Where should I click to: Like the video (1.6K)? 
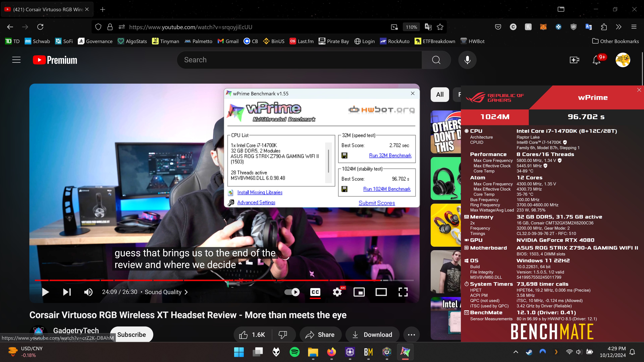click(x=252, y=335)
